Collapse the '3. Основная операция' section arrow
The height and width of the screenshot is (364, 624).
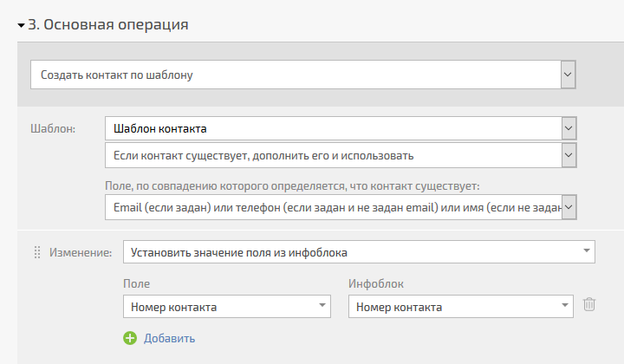tap(21, 25)
